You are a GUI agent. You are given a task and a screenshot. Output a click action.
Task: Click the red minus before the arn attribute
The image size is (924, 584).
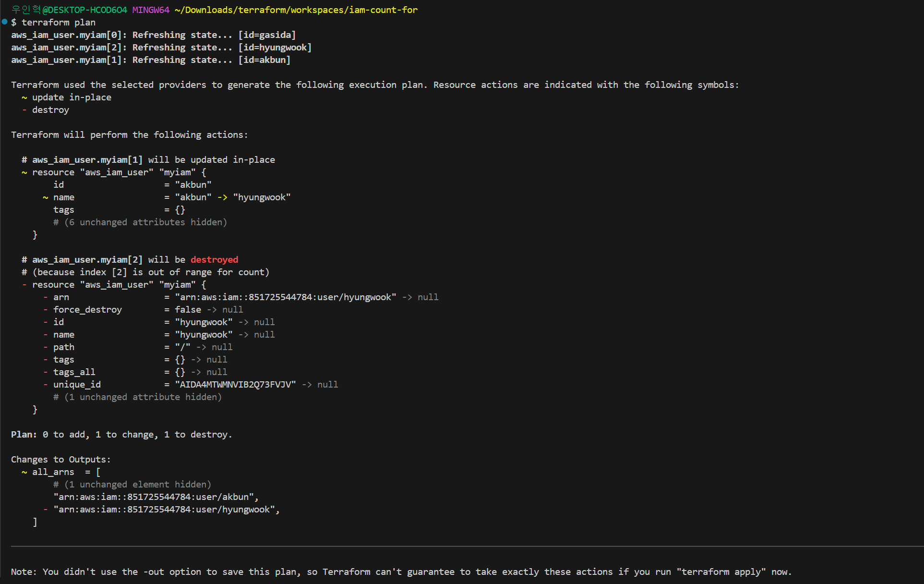(45, 297)
